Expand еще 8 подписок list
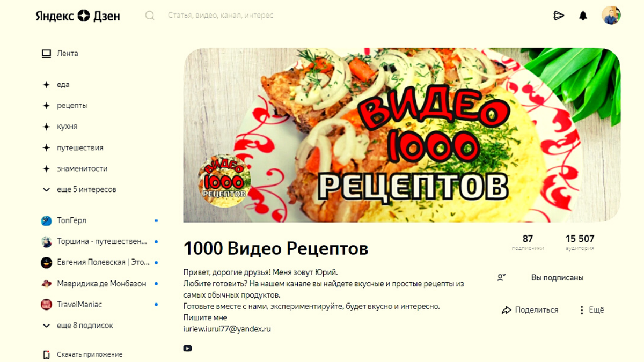The image size is (644, 362). (78, 326)
